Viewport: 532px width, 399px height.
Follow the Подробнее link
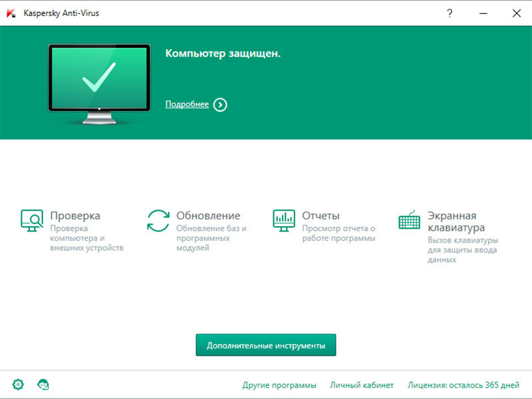click(187, 104)
